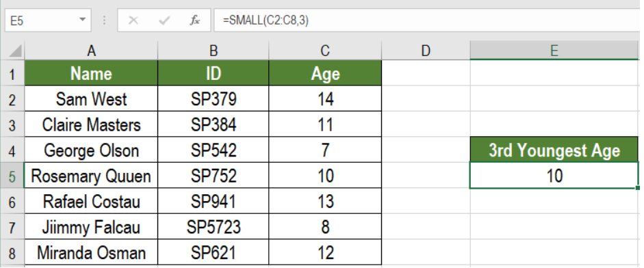The image size is (644, 268).
Task: Select row 7 header
Action: pyautogui.click(x=12, y=227)
